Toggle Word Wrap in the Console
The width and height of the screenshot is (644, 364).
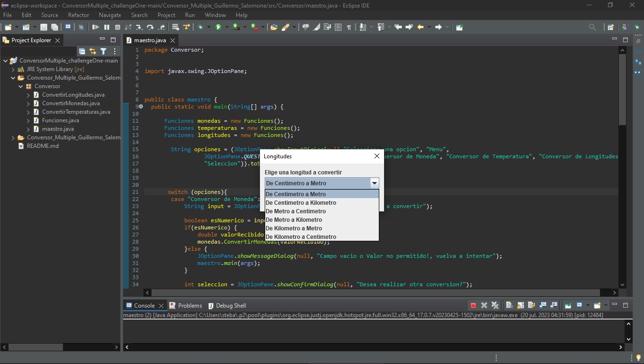(x=532, y=305)
